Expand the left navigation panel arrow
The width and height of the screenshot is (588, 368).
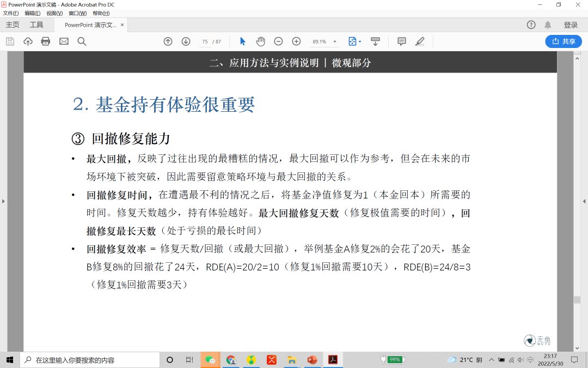pyautogui.click(x=4, y=201)
